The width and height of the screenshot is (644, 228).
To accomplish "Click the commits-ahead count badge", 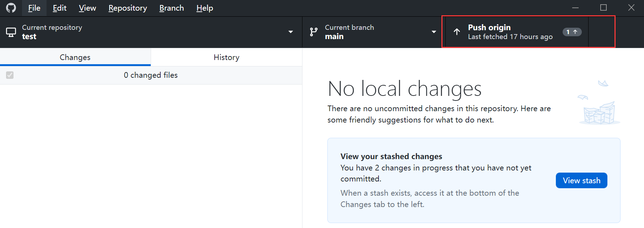I will pos(571,32).
